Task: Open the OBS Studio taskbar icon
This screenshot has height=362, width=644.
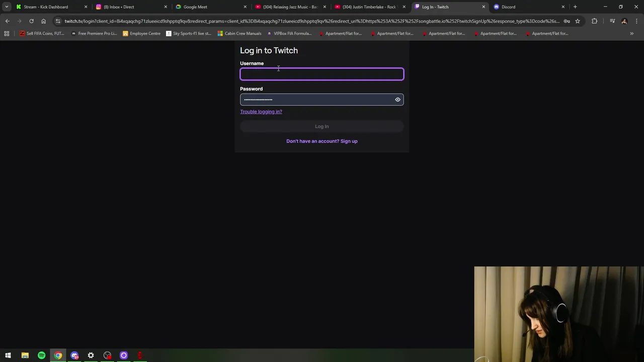Action: coord(107,355)
